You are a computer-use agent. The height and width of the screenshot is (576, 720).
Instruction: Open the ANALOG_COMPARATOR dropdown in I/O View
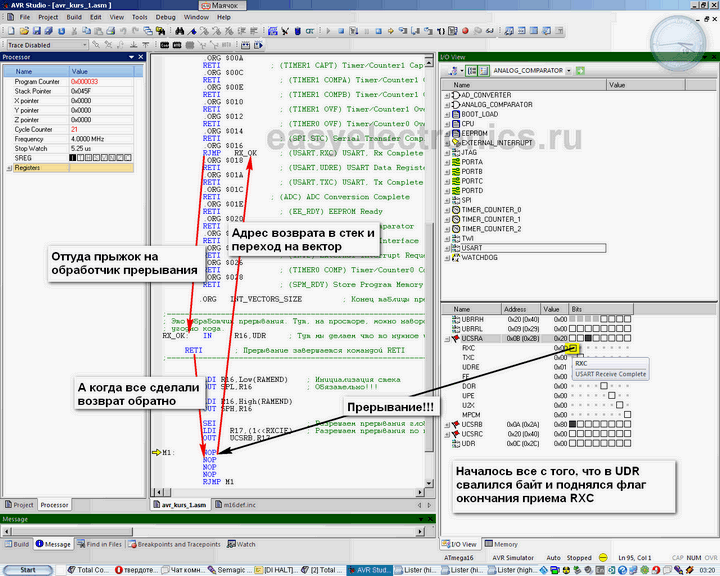tap(569, 71)
